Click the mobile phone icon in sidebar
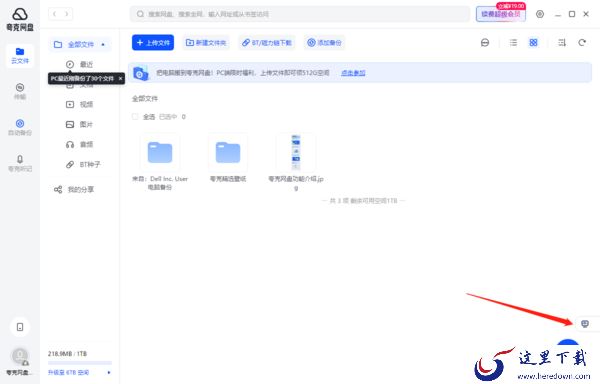This screenshot has width=600, height=384. pyautogui.click(x=20, y=327)
